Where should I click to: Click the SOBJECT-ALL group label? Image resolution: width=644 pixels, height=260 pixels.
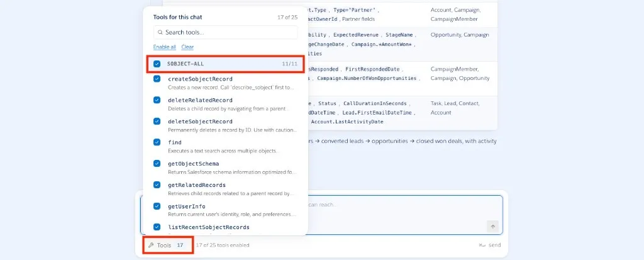[186, 64]
